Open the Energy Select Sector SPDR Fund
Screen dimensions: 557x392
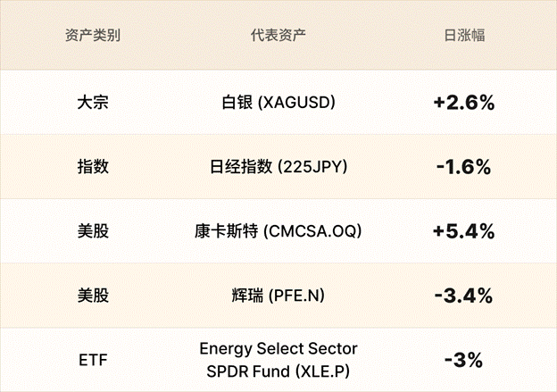tap(278, 360)
